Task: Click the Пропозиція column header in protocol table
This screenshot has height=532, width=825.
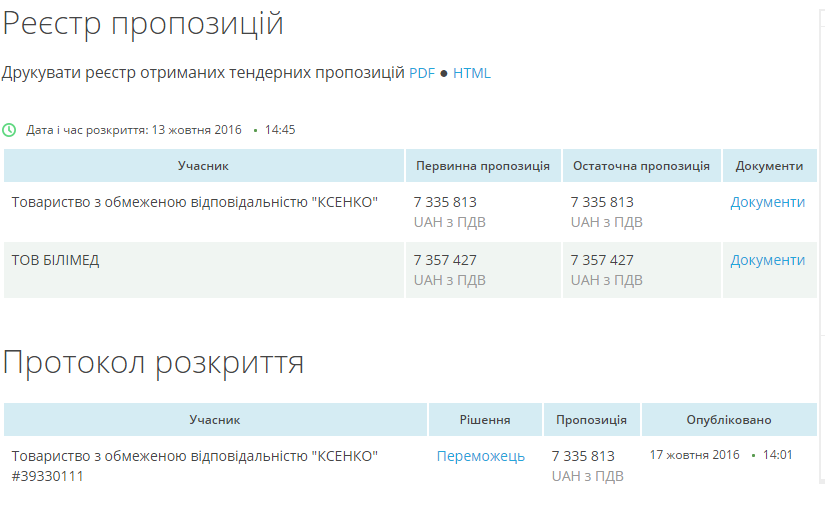Action: (x=591, y=420)
